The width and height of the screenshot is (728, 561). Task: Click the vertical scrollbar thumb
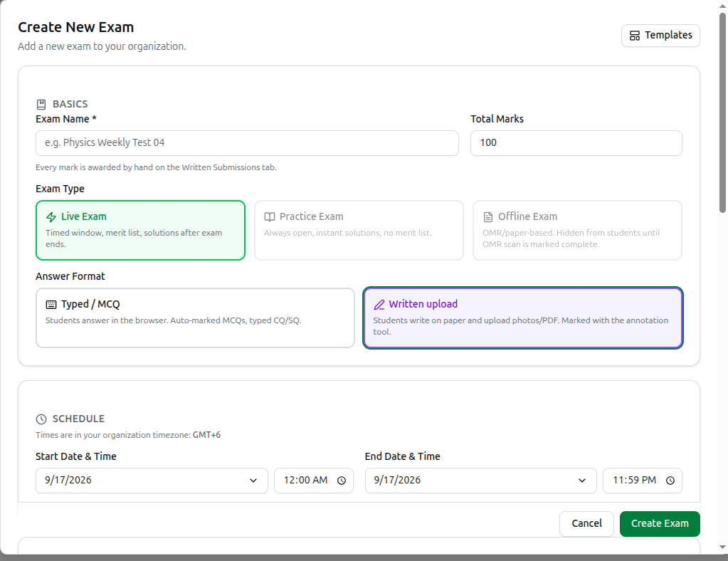[722, 112]
